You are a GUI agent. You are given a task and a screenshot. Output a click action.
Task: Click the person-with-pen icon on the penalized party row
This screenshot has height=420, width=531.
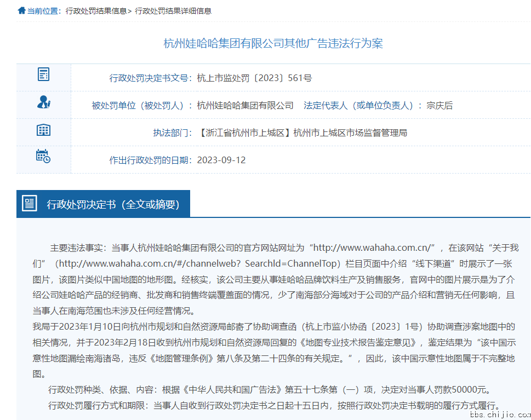click(x=43, y=102)
